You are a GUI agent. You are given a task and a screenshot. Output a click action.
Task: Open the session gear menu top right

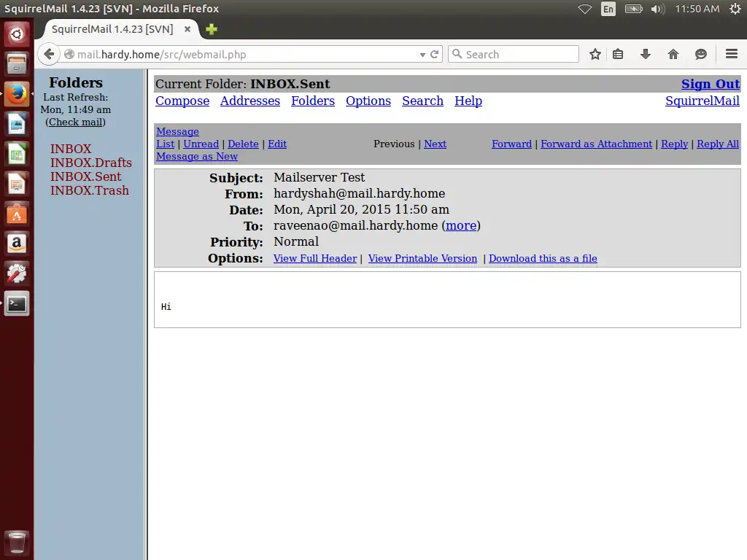pos(737,9)
